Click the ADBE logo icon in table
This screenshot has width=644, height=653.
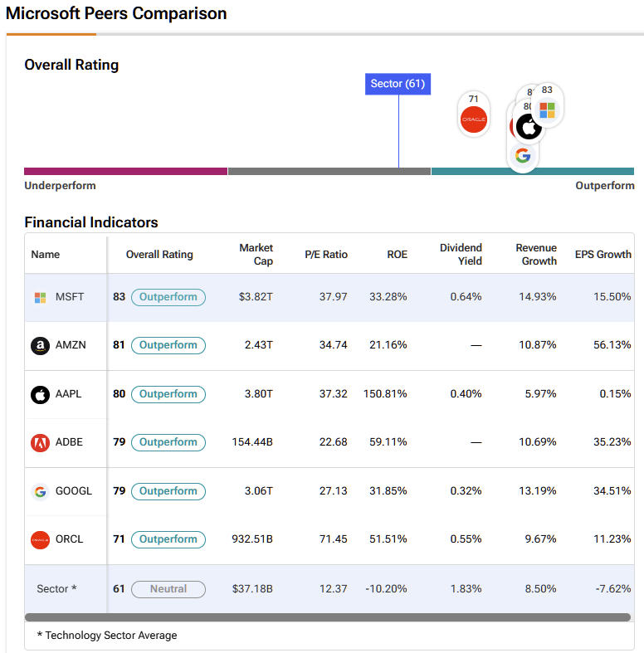[40, 442]
